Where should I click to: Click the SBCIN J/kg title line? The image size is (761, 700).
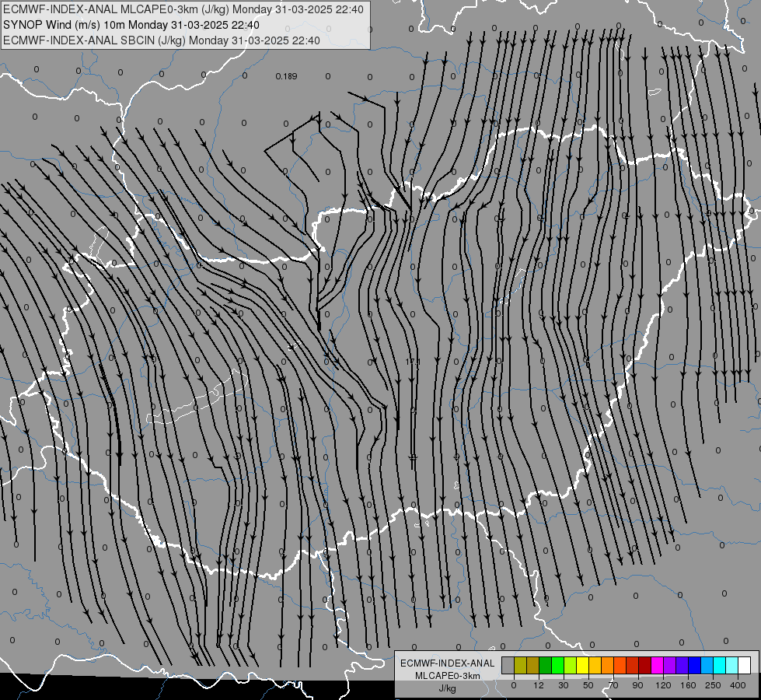162,40
